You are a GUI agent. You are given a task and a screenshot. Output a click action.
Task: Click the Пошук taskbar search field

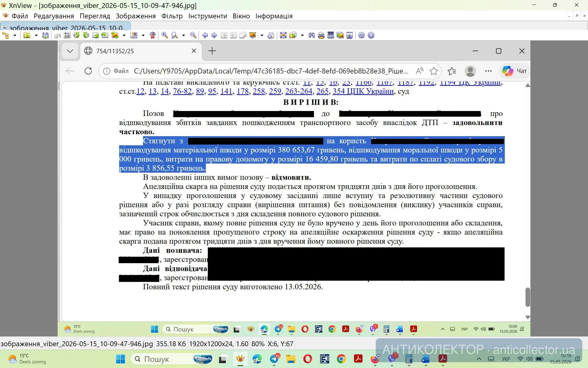tap(172, 359)
